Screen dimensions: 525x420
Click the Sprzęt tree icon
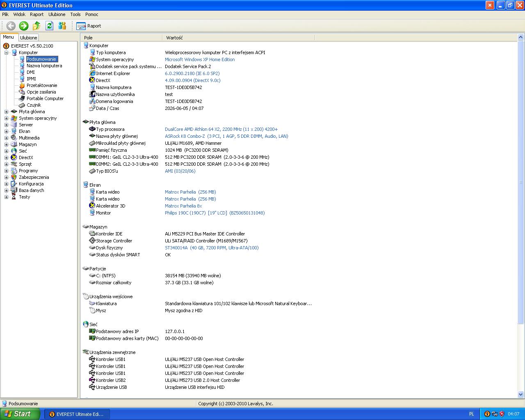click(14, 164)
